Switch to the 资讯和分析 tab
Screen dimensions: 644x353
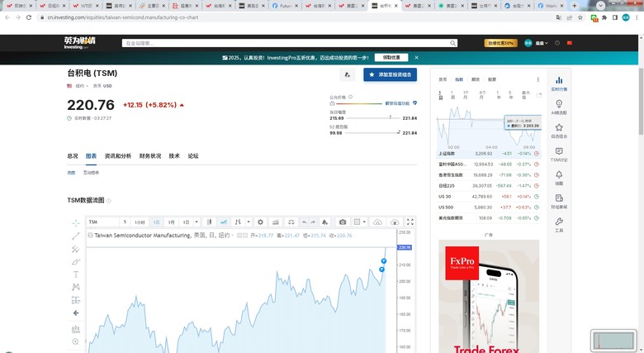[118, 156]
